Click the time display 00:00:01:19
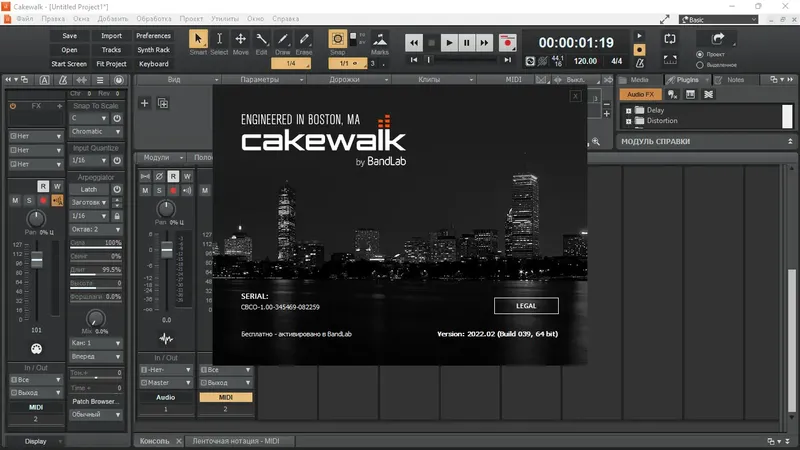800x450 pixels. pos(576,43)
